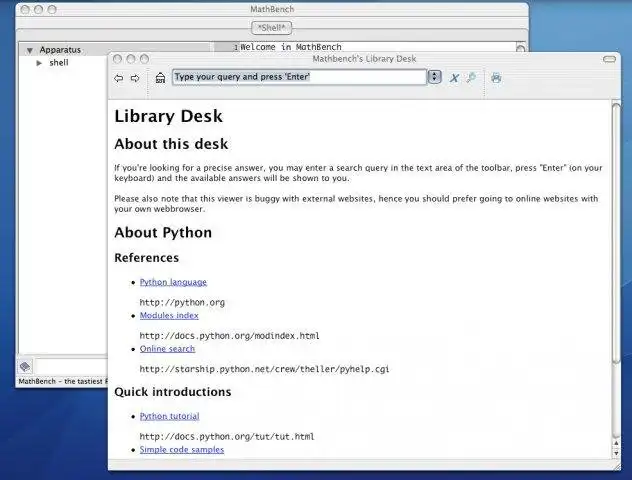The image size is (632, 480).
Task: Select the Apparatus item in MathBench
Action: pos(60,50)
